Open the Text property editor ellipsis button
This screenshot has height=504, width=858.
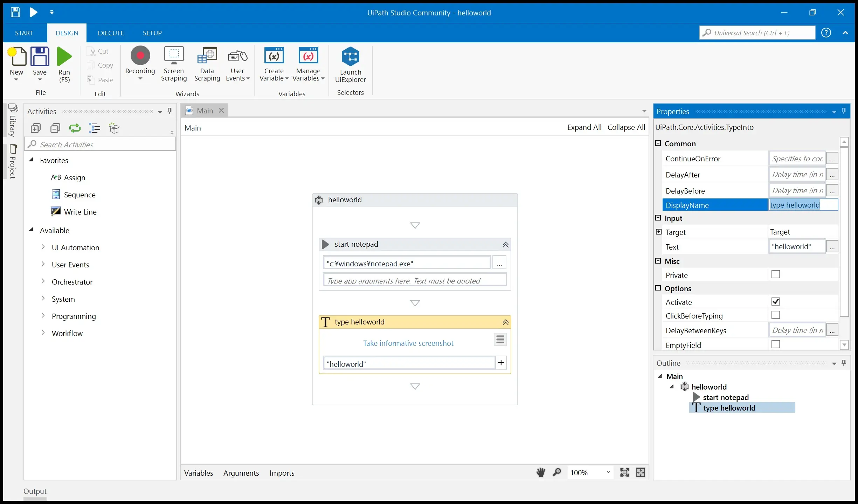[832, 247]
